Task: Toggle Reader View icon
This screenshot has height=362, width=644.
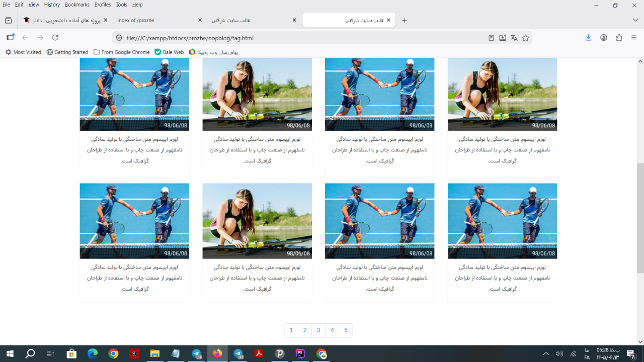Action: click(x=491, y=38)
